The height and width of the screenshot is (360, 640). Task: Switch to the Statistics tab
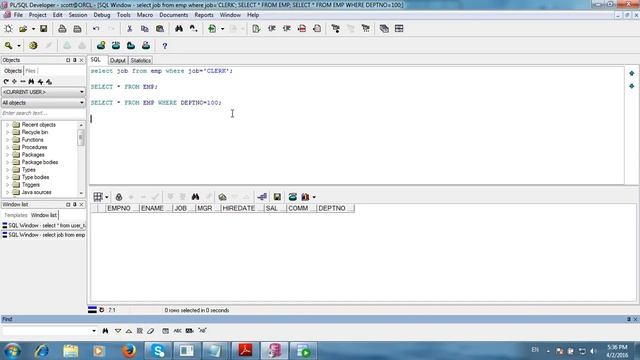tap(140, 60)
